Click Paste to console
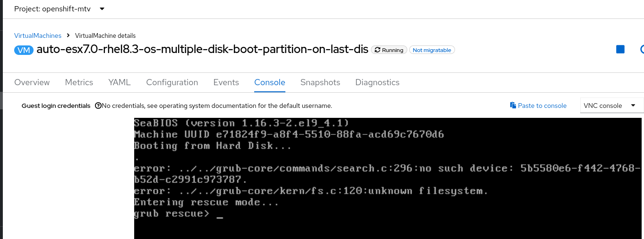 pos(538,106)
